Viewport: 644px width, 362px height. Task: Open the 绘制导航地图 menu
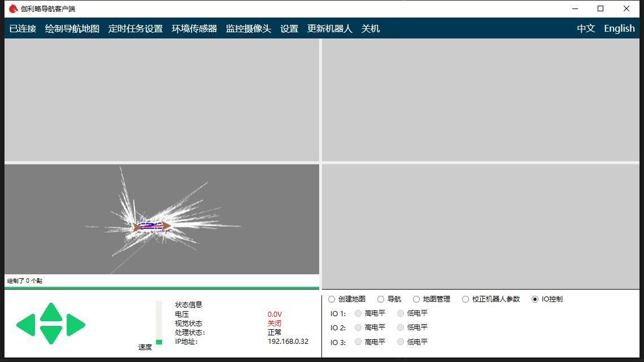click(x=72, y=29)
